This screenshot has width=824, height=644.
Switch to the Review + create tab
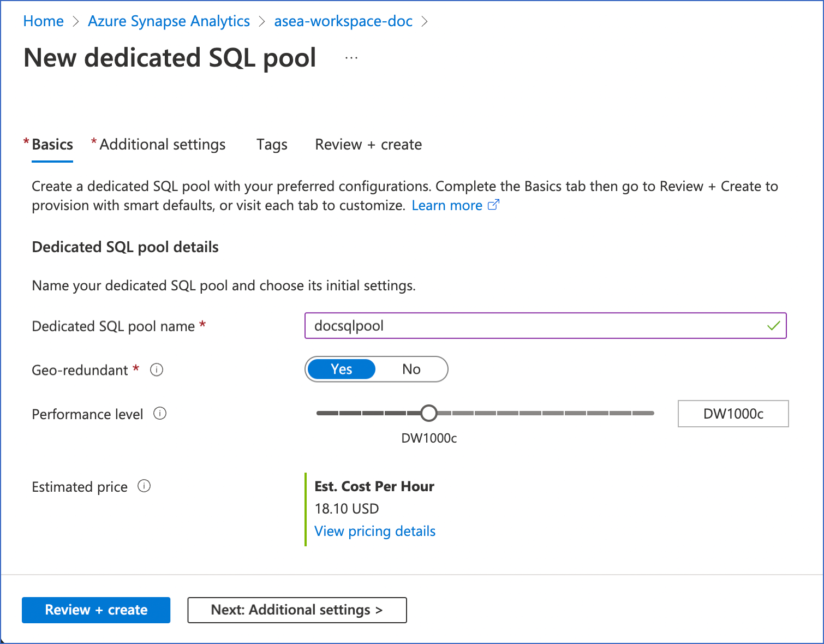(368, 145)
